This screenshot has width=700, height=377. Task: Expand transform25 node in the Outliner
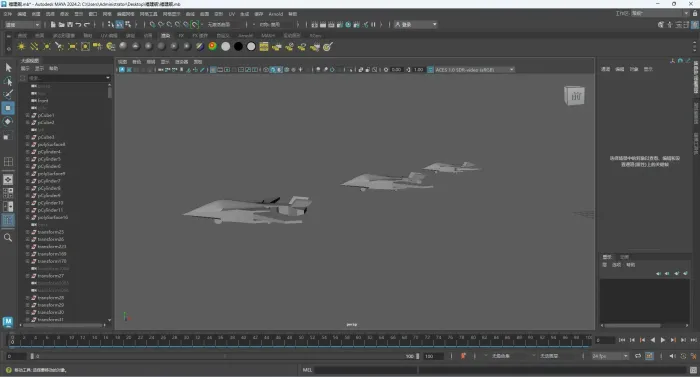pyautogui.click(x=27, y=232)
